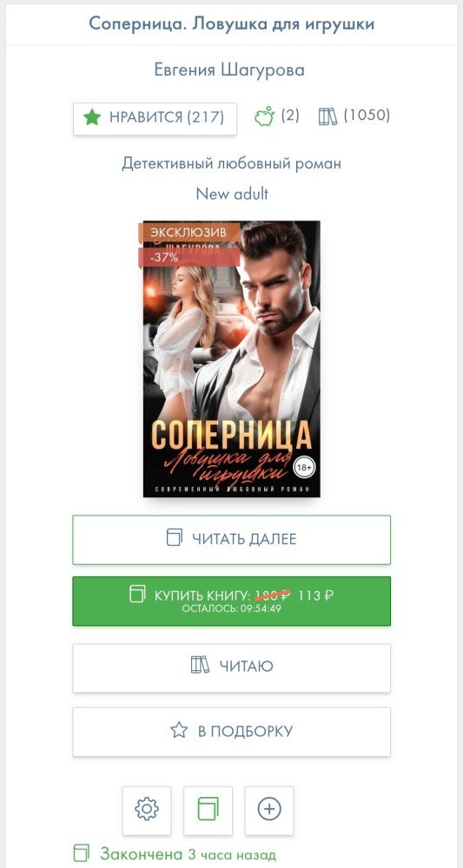
Task: Click the library books icon next to 1050
Action: 327,116
